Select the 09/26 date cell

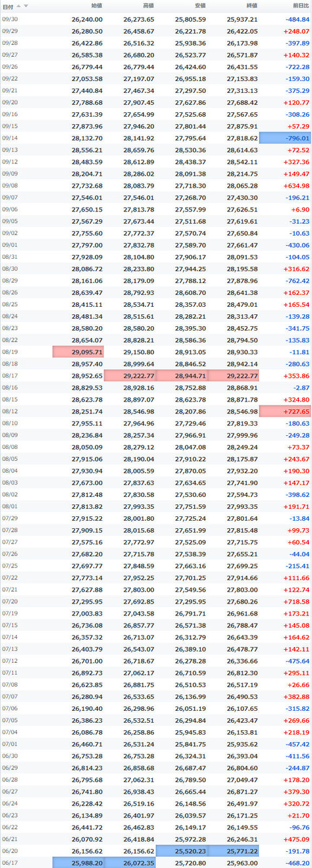(x=9, y=66)
